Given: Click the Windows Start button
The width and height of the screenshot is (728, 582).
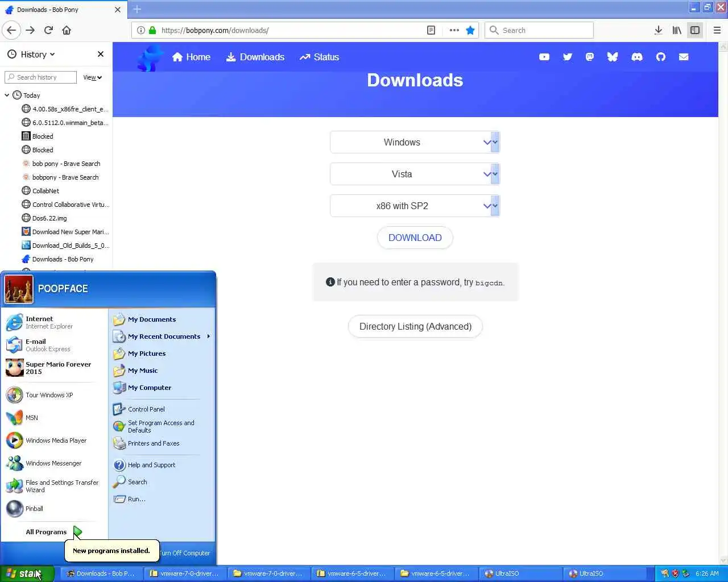Looking at the screenshot, I should click(27, 573).
